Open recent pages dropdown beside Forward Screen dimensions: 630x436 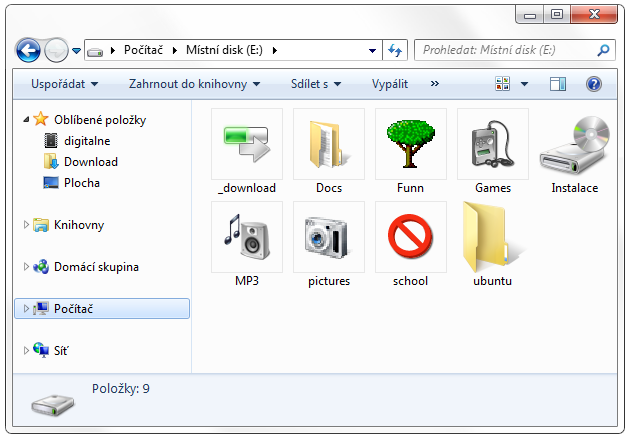(x=76, y=51)
